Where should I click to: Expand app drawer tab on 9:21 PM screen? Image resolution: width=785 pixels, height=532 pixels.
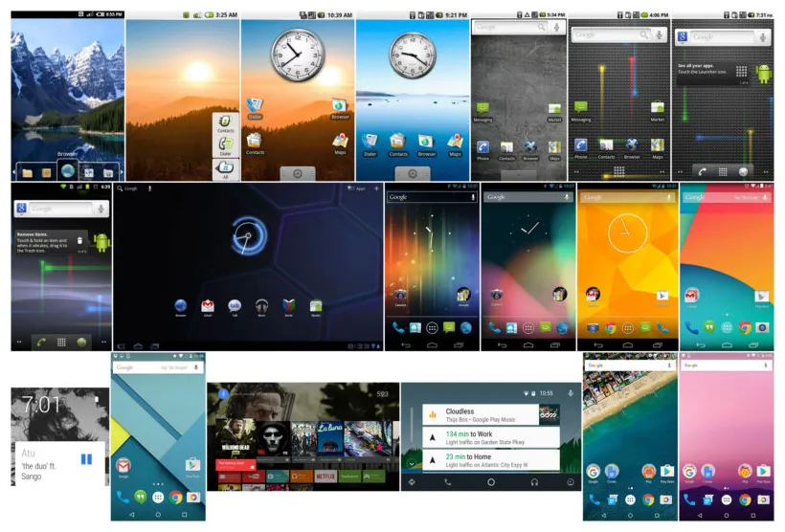pyautogui.click(x=413, y=173)
